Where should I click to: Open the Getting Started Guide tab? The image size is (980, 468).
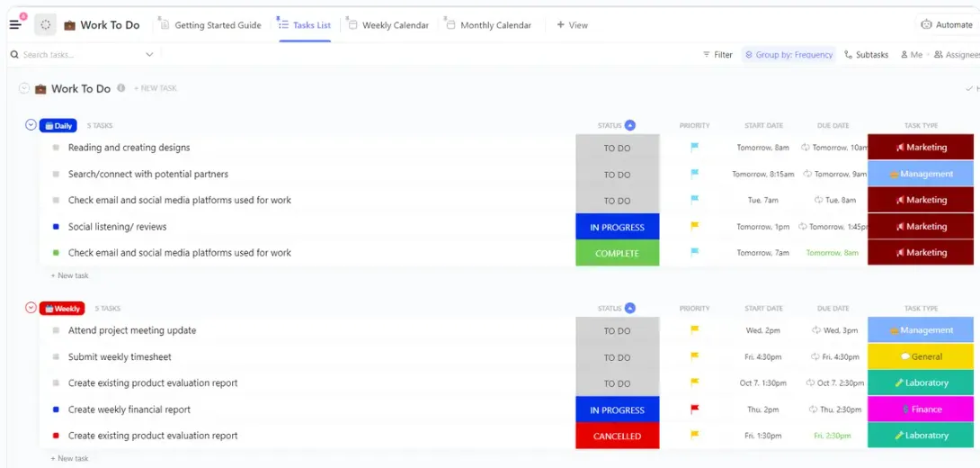click(210, 25)
